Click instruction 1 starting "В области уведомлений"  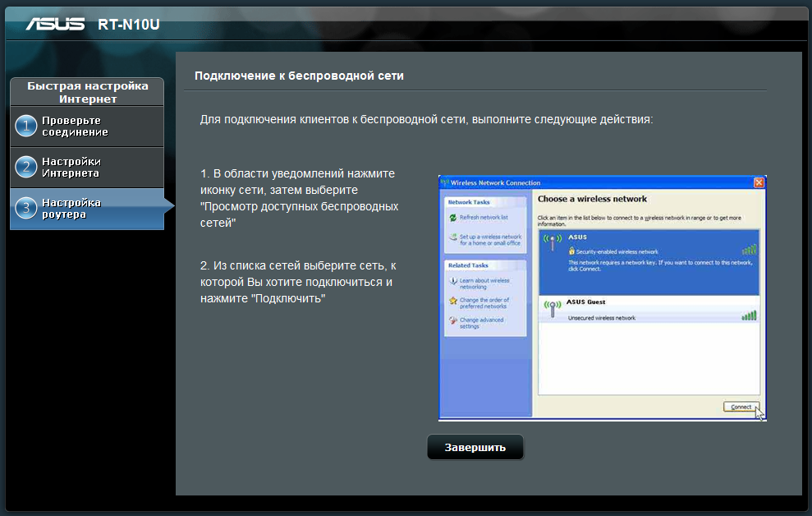pos(300,198)
